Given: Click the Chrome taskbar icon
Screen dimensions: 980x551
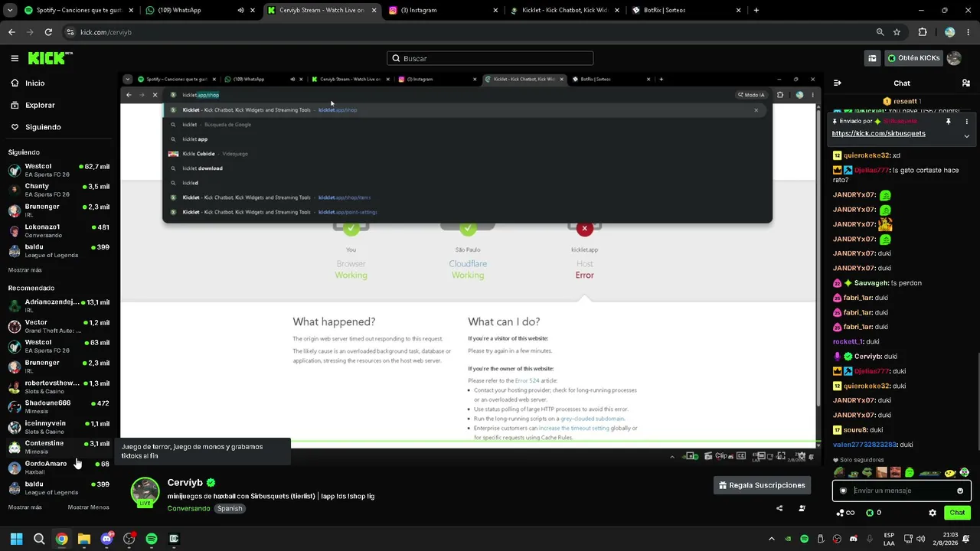Looking at the screenshot, I should [x=61, y=539].
